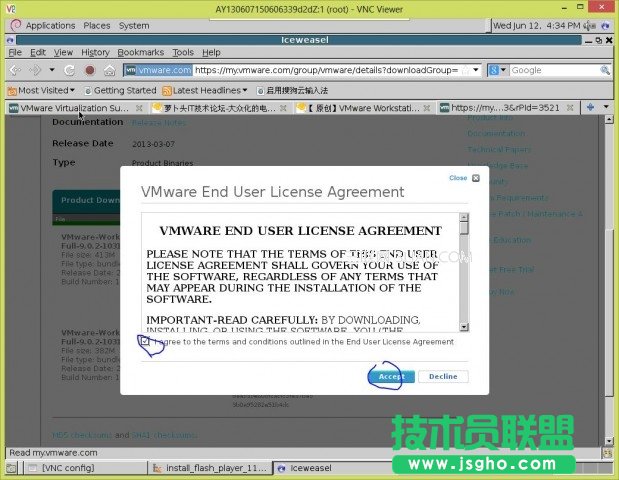The width and height of the screenshot is (619, 480).
Task: Switch to install_flash_player_11 taskbar window
Action: (211, 468)
